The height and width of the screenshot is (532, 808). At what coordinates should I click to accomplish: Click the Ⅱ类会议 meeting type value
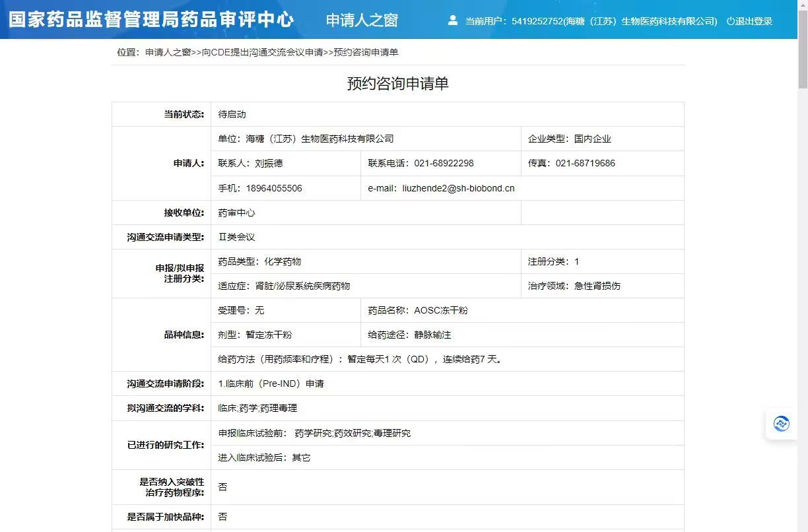(x=236, y=237)
